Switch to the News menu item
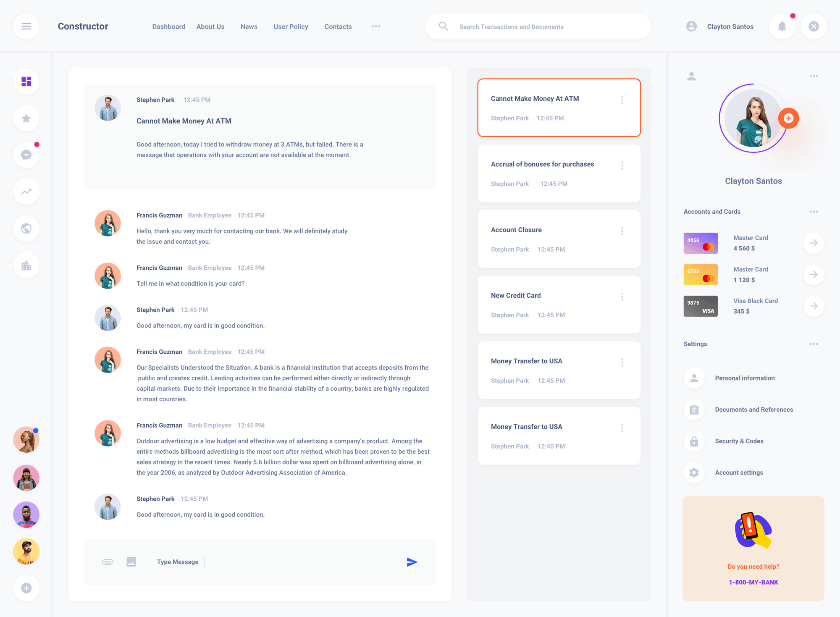This screenshot has height=617, width=840. (249, 26)
